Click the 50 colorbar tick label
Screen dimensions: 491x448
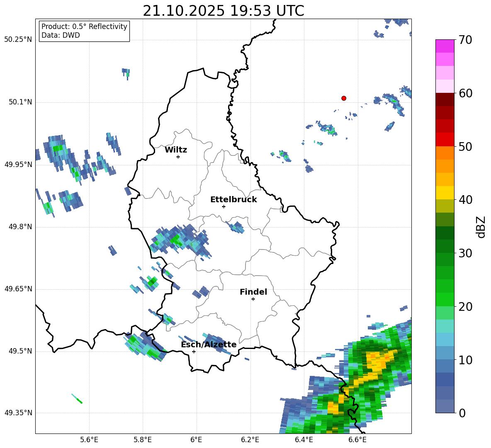[x=465, y=147]
